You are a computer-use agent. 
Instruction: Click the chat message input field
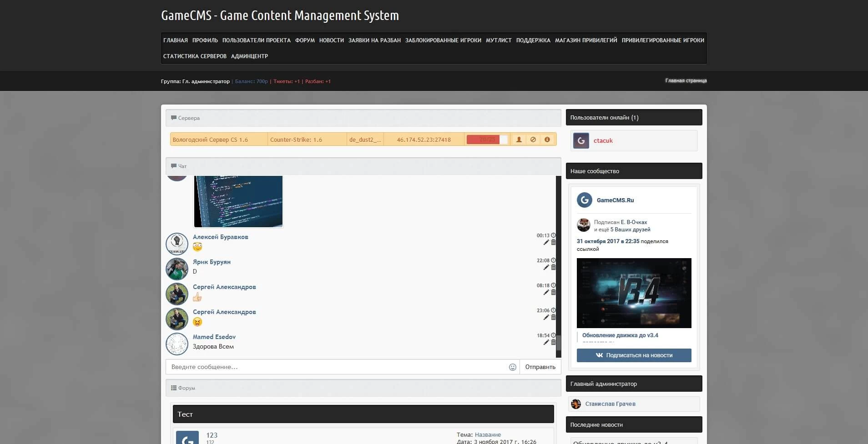point(337,367)
